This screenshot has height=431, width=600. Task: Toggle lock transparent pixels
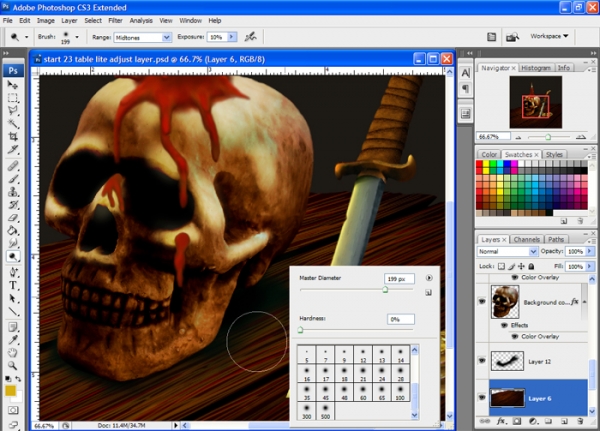coord(501,266)
